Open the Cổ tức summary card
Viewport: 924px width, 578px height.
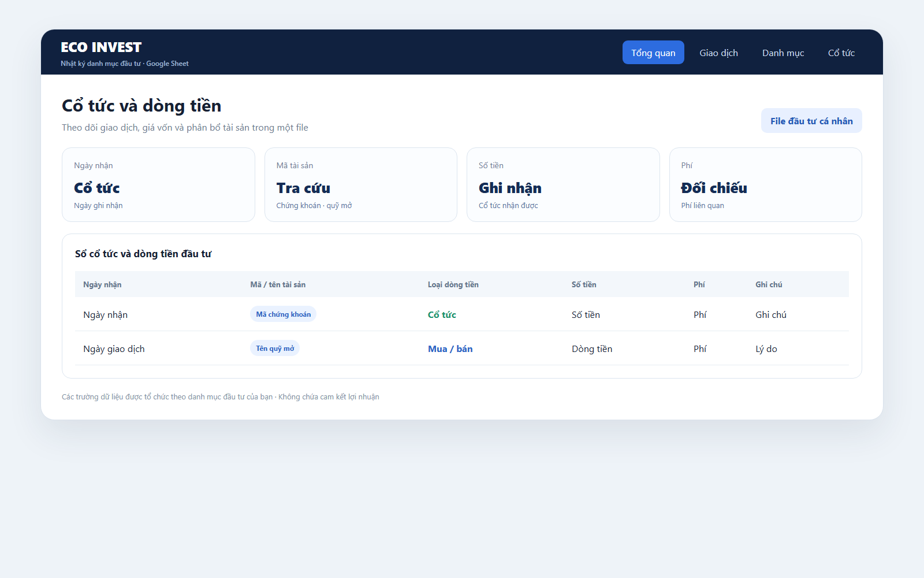(x=158, y=184)
